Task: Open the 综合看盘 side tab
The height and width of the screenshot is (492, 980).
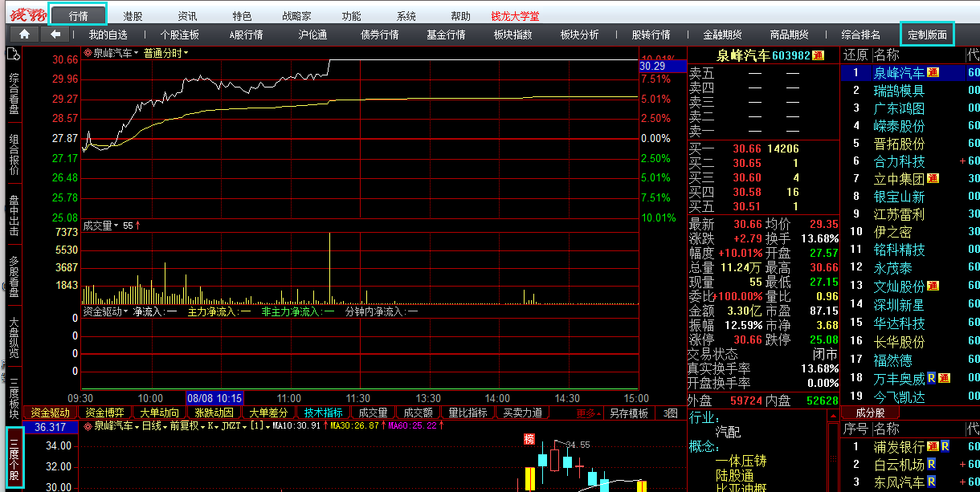Action: point(14,93)
